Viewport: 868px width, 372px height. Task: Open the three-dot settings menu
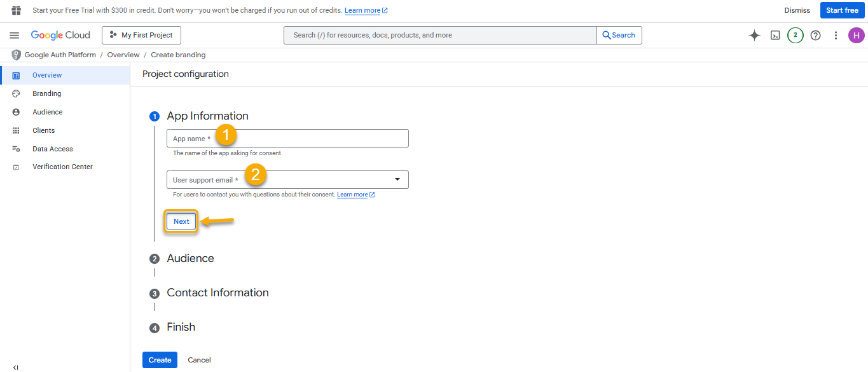[x=836, y=36]
